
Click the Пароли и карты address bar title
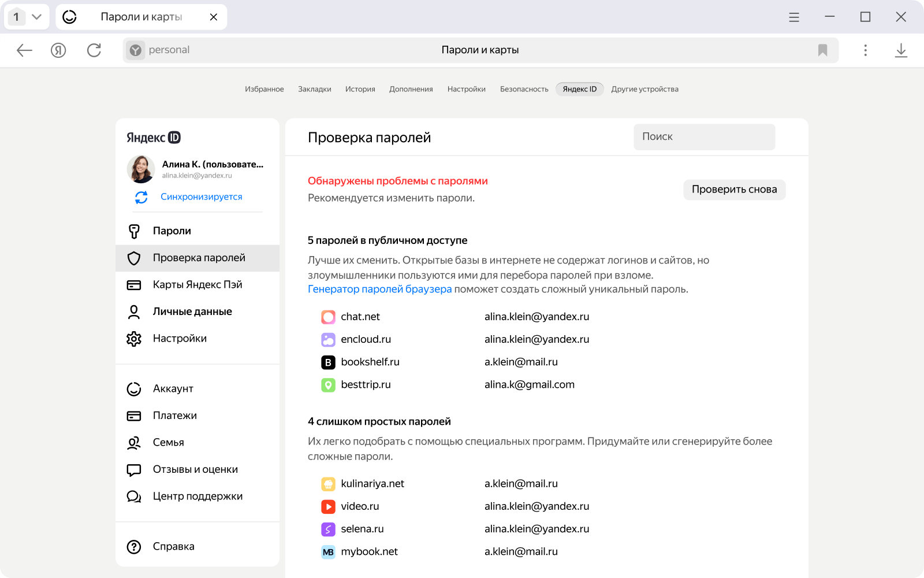click(480, 50)
